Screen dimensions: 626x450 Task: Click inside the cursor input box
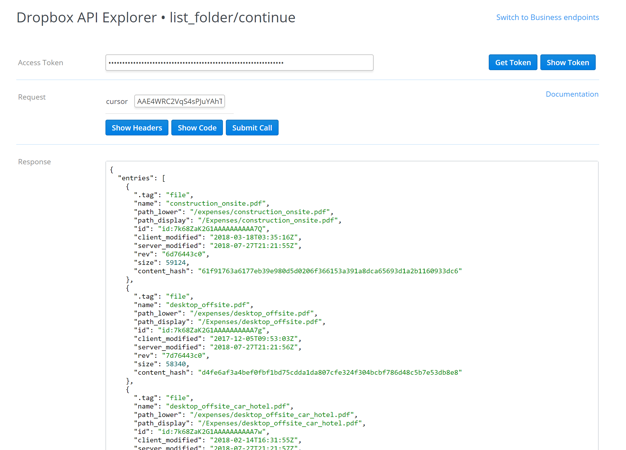click(x=180, y=101)
